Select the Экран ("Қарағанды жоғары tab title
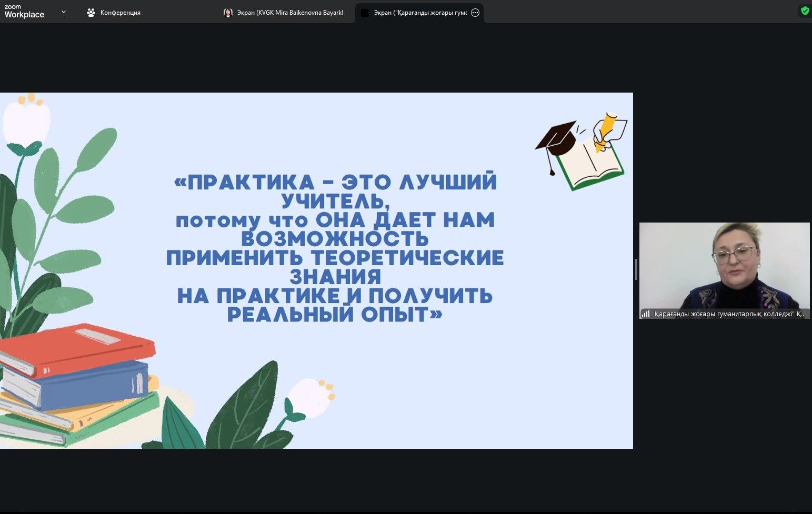Viewport: 812px width, 514px height. pyautogui.click(x=420, y=13)
